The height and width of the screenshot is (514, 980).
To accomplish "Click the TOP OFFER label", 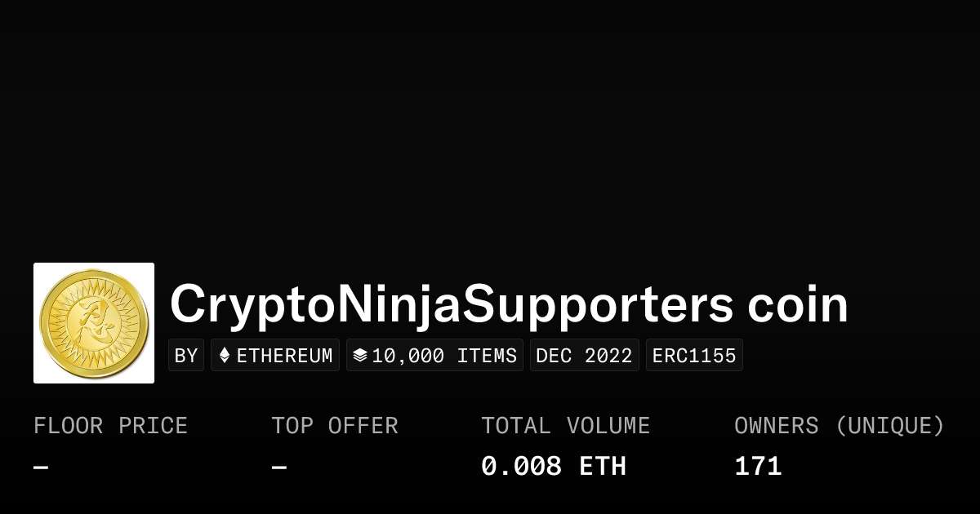I will pyautogui.click(x=335, y=426).
